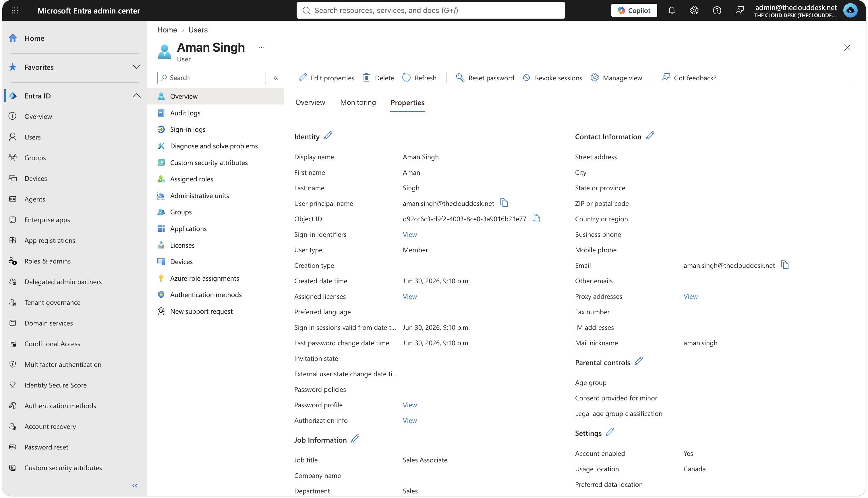The image size is (868, 498).
Task: Edit the Job Information section
Action: click(x=355, y=439)
